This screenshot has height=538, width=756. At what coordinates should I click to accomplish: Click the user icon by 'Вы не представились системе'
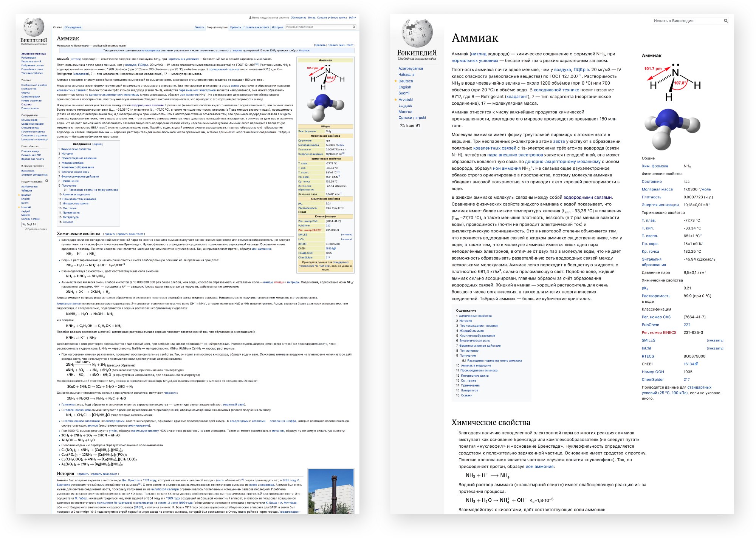point(250,17)
